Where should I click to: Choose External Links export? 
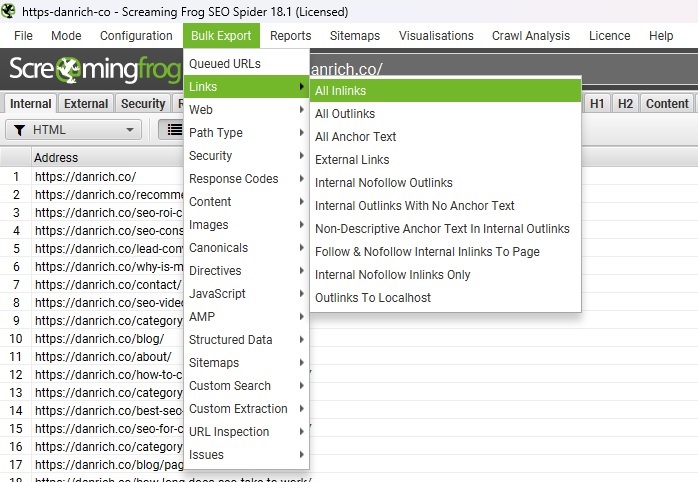click(446, 160)
